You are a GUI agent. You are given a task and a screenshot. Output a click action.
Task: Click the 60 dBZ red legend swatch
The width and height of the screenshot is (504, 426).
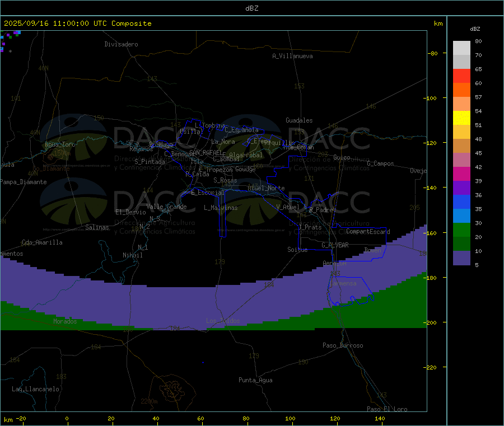(x=461, y=76)
